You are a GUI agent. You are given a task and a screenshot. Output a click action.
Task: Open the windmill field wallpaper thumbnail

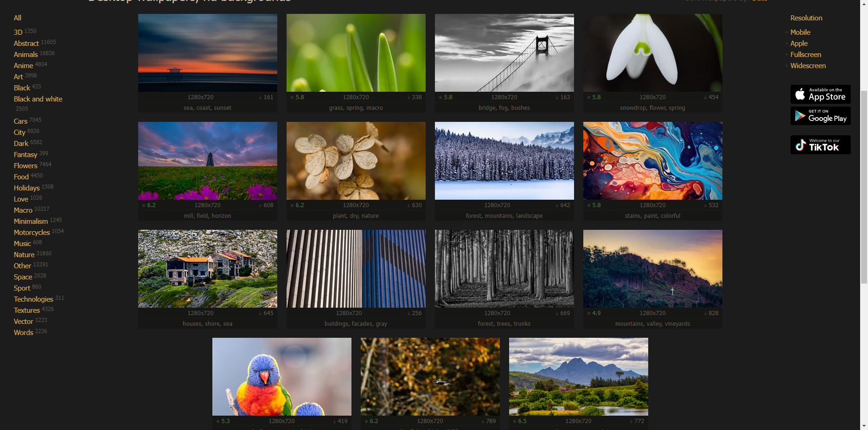(x=208, y=161)
